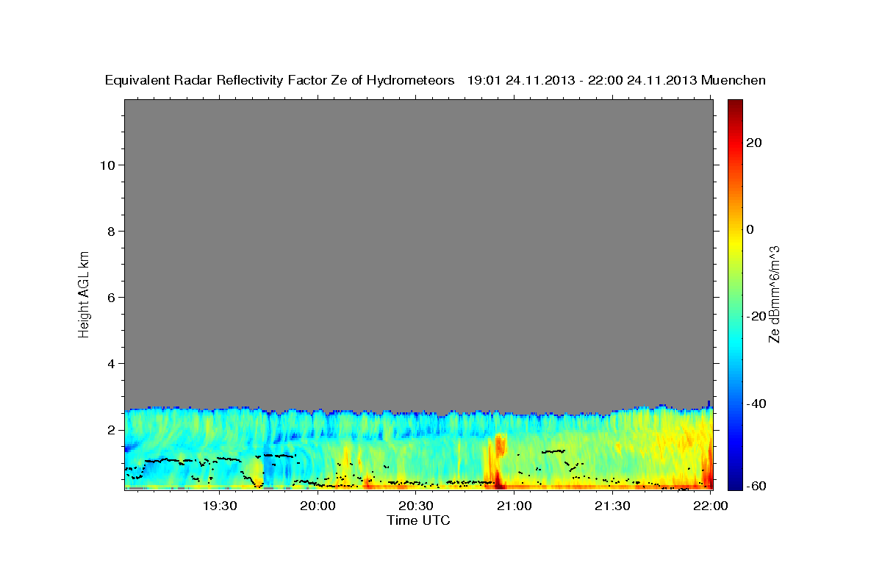Click the colorbar value -40
Screen dimensions: 882x588
755,404
